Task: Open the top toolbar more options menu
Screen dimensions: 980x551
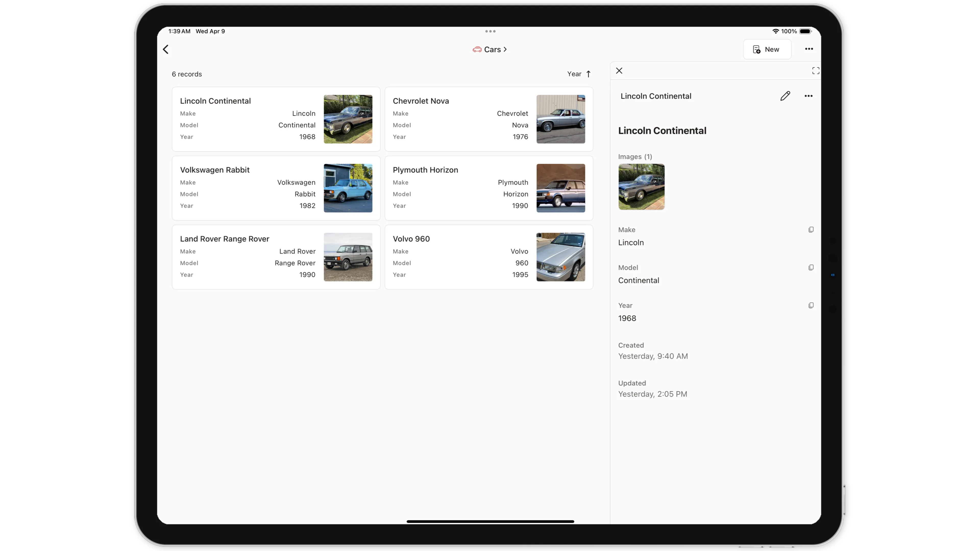Action: pyautogui.click(x=809, y=49)
